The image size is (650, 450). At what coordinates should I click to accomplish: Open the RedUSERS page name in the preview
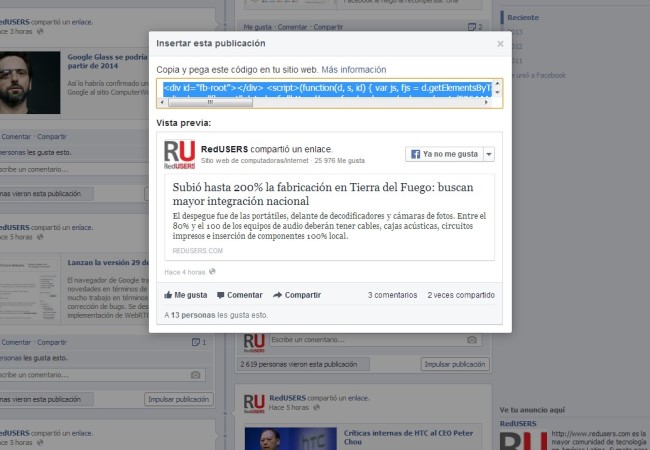point(224,149)
